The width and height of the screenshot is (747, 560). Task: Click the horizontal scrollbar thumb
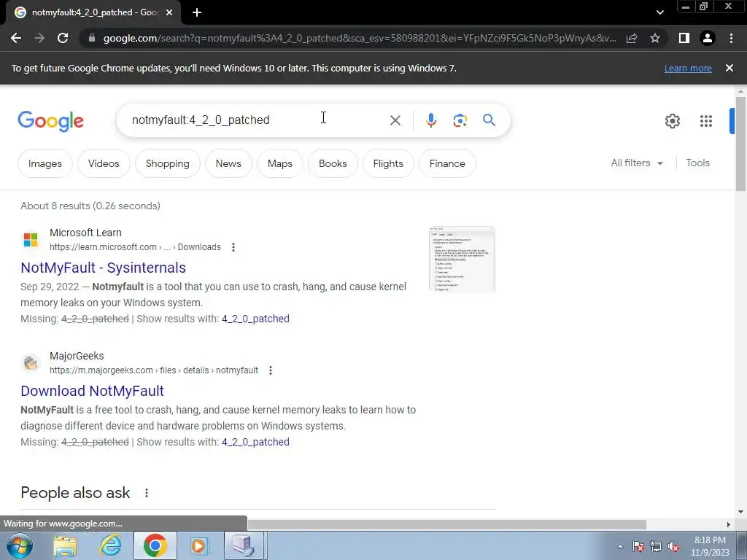pyautogui.click(x=447, y=524)
